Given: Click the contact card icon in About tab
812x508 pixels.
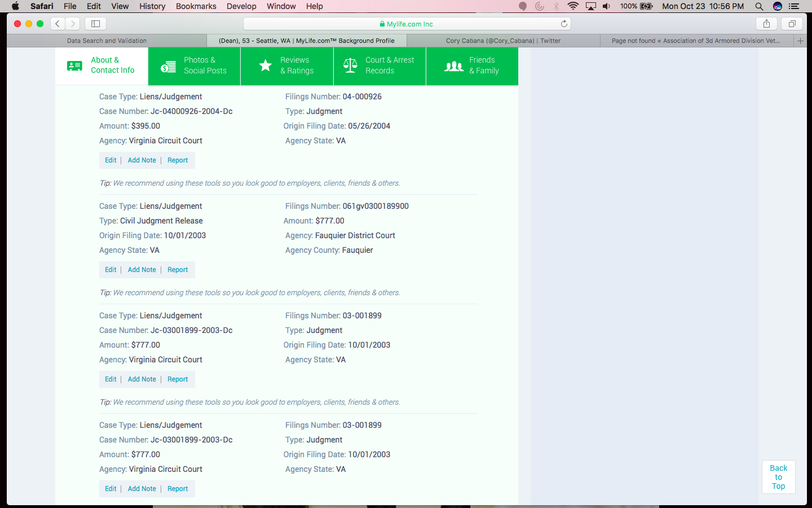Looking at the screenshot, I should click(74, 66).
